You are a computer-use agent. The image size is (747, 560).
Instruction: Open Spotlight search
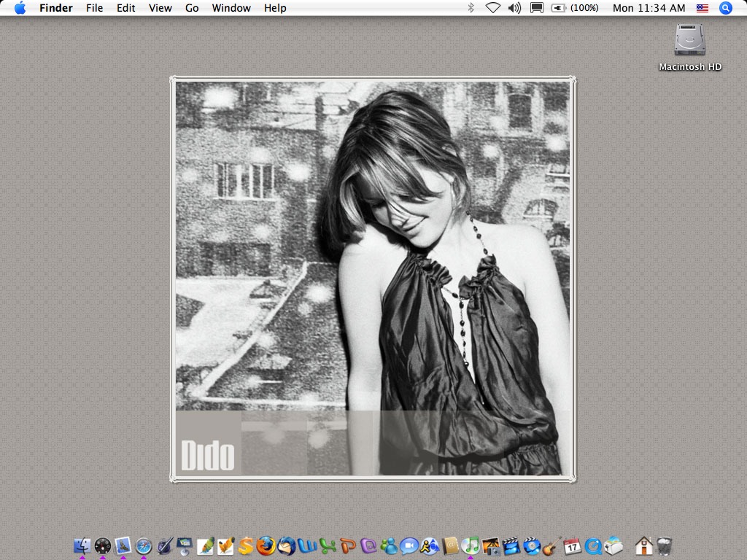[x=726, y=7]
